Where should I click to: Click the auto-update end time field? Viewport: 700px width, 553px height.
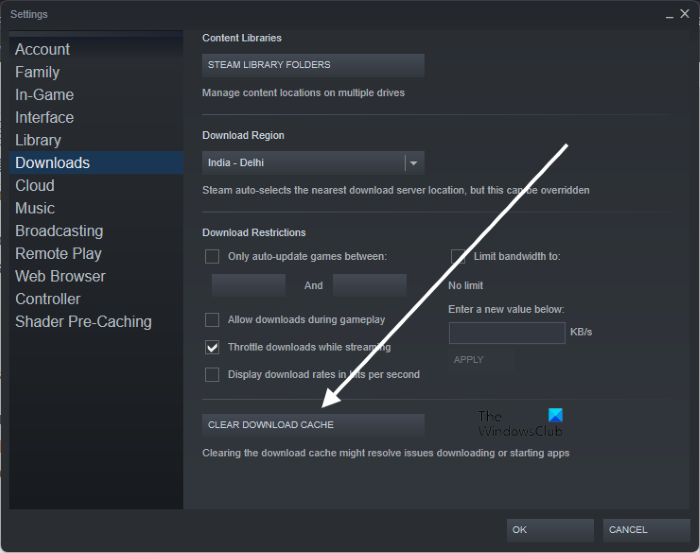[369, 285]
